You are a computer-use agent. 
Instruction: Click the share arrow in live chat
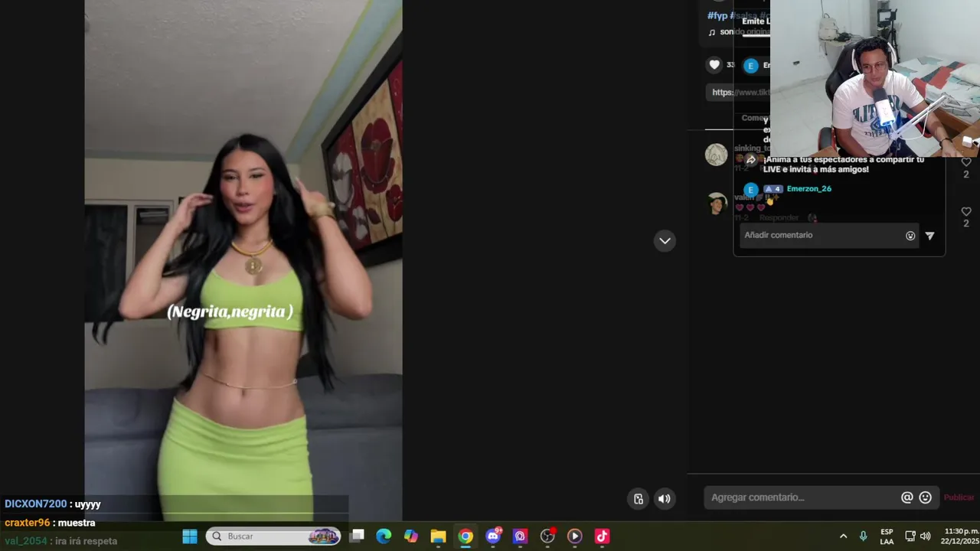(751, 160)
